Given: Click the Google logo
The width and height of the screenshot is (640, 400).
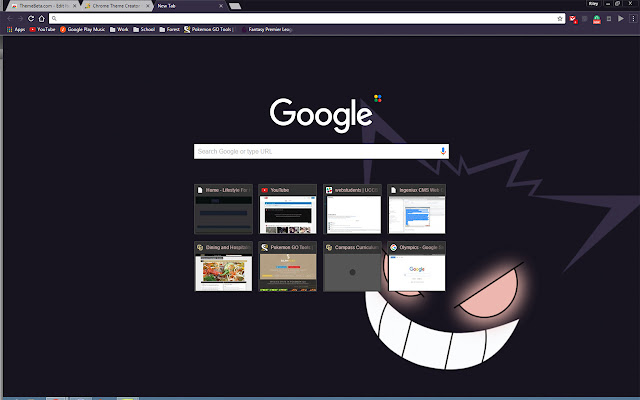Looking at the screenshot, I should coord(321,115).
